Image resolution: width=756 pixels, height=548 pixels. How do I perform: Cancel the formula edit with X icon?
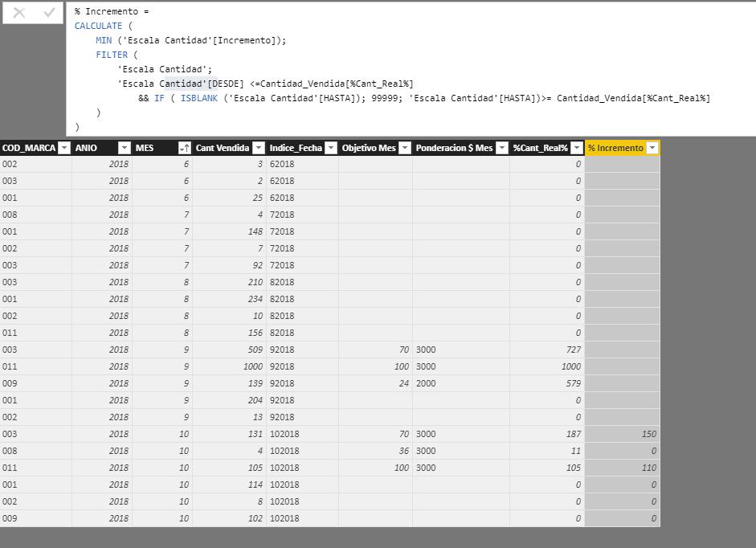coord(18,13)
